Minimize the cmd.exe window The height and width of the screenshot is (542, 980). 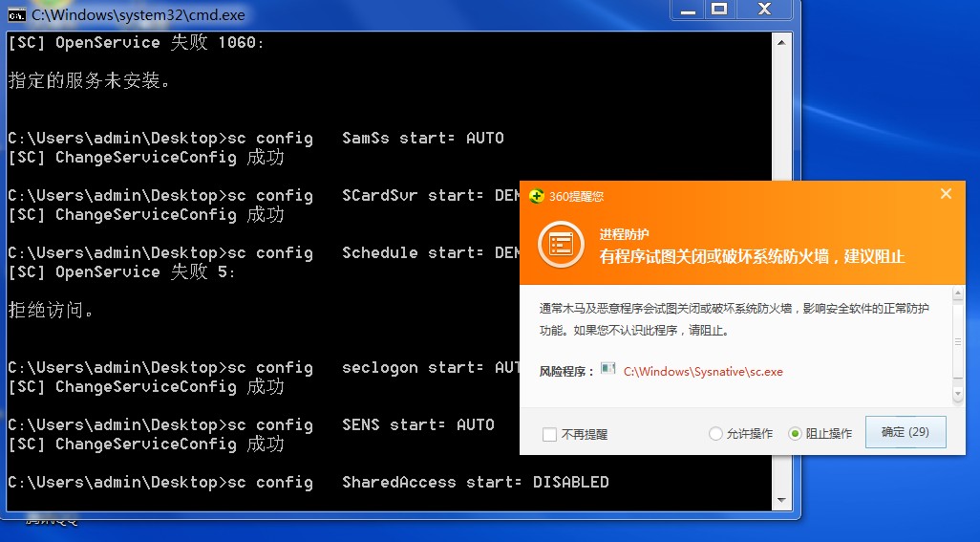tap(688, 10)
